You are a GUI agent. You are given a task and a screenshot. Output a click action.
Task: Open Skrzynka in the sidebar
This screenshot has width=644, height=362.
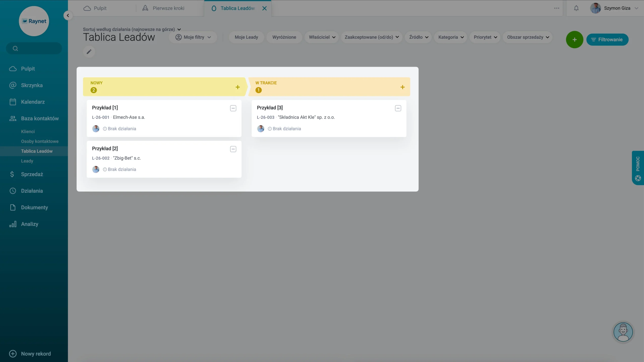pos(32,85)
